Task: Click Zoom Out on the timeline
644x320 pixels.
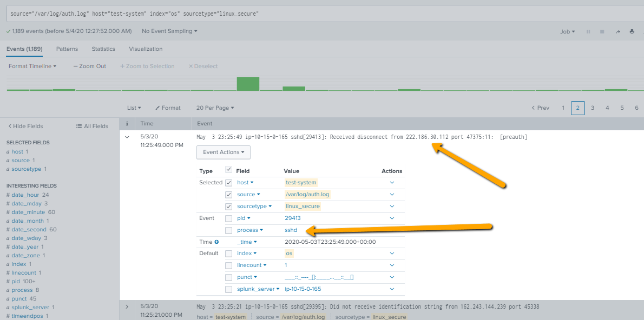Action: (x=89, y=65)
